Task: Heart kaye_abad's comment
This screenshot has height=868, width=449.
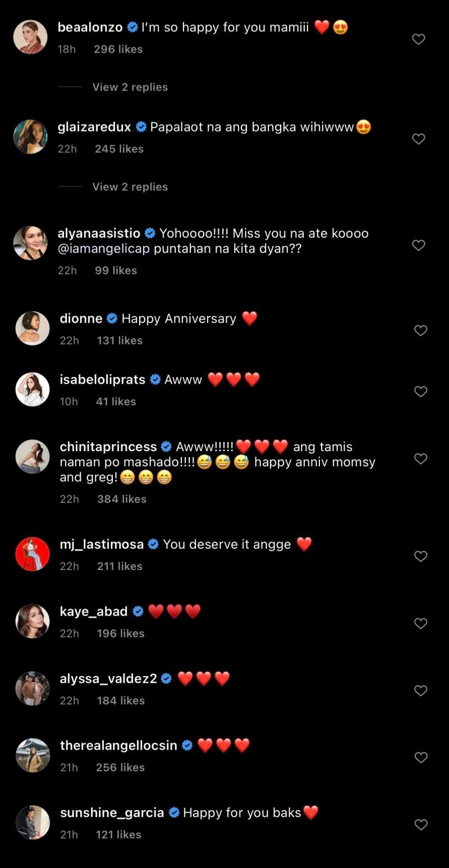Action: pos(421,623)
